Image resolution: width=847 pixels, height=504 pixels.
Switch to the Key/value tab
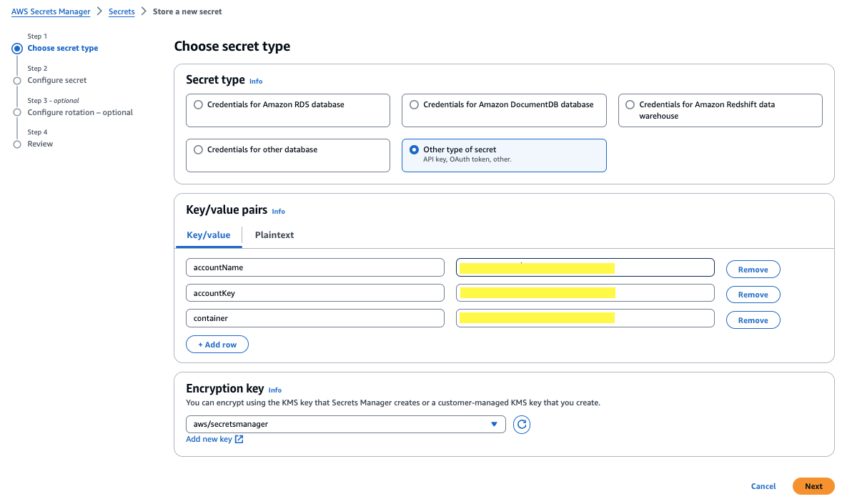point(209,235)
